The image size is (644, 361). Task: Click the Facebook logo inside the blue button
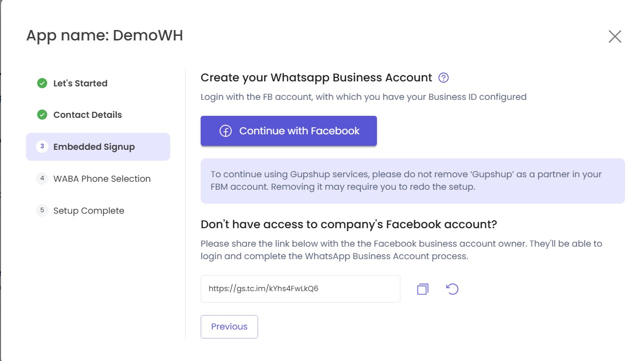[226, 131]
